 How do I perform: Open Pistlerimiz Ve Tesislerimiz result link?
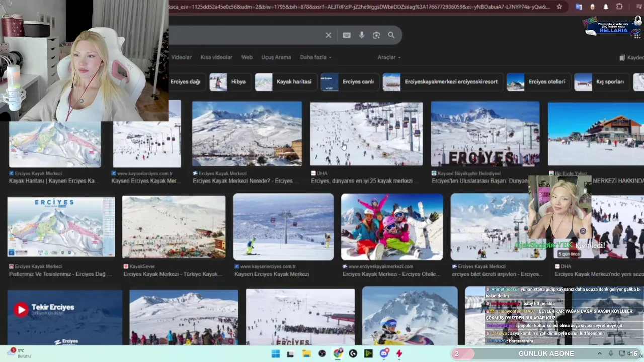click(x=60, y=274)
